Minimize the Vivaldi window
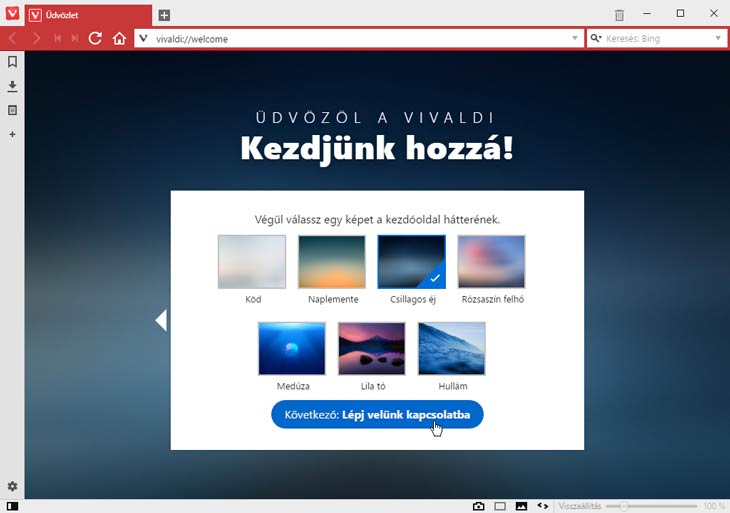730x513 pixels. (x=647, y=14)
